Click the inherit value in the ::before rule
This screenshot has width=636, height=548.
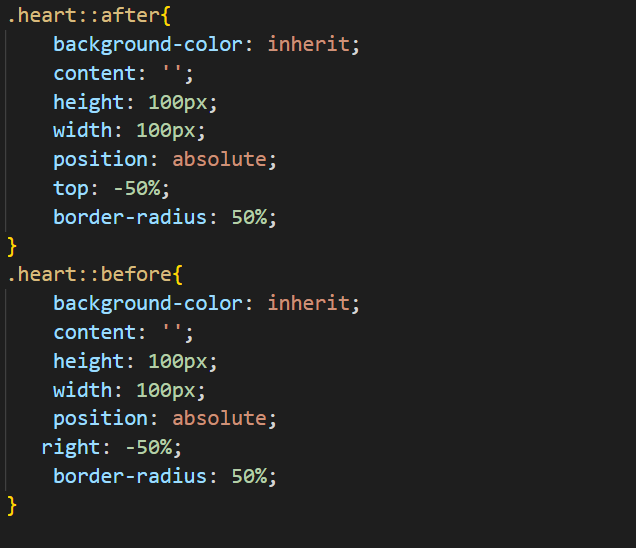pyautogui.click(x=308, y=304)
